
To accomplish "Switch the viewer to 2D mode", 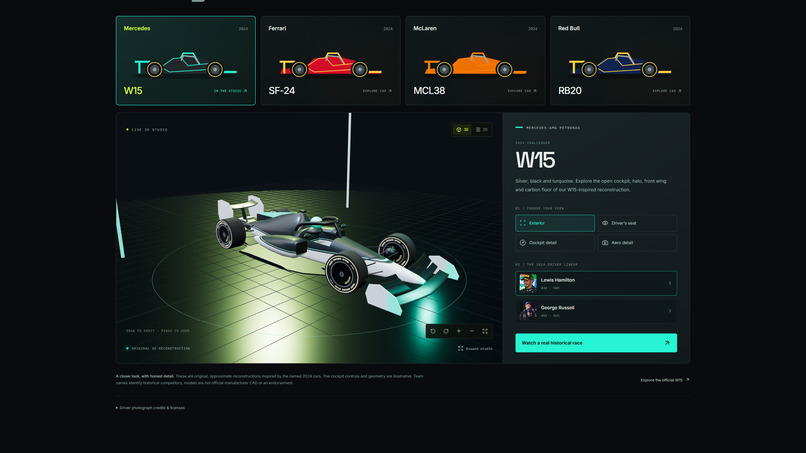I will [482, 130].
